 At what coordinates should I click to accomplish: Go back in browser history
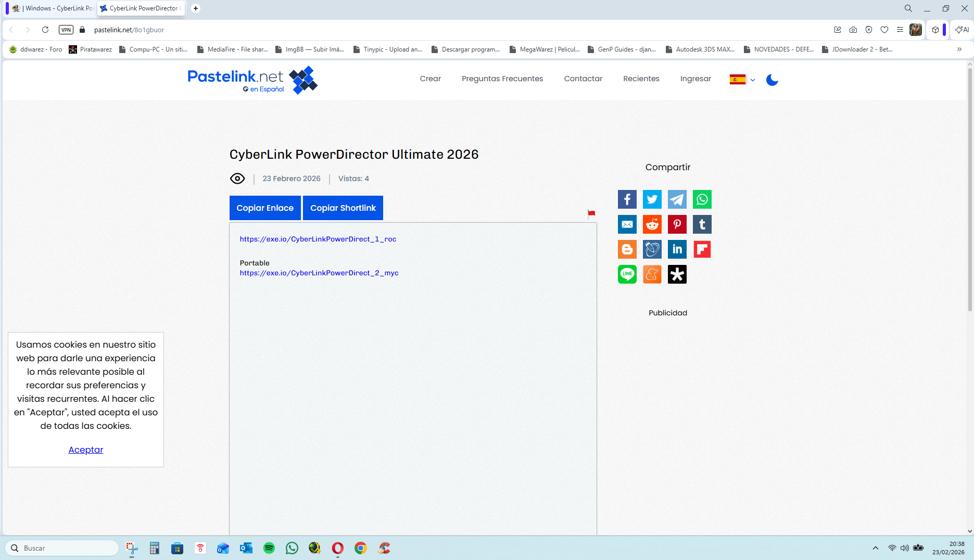pyautogui.click(x=11, y=30)
